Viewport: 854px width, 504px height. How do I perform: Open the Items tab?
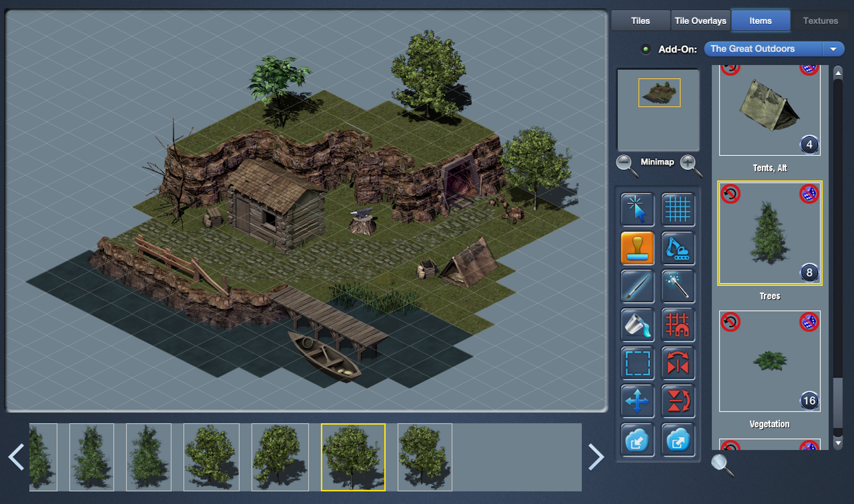pos(761,21)
